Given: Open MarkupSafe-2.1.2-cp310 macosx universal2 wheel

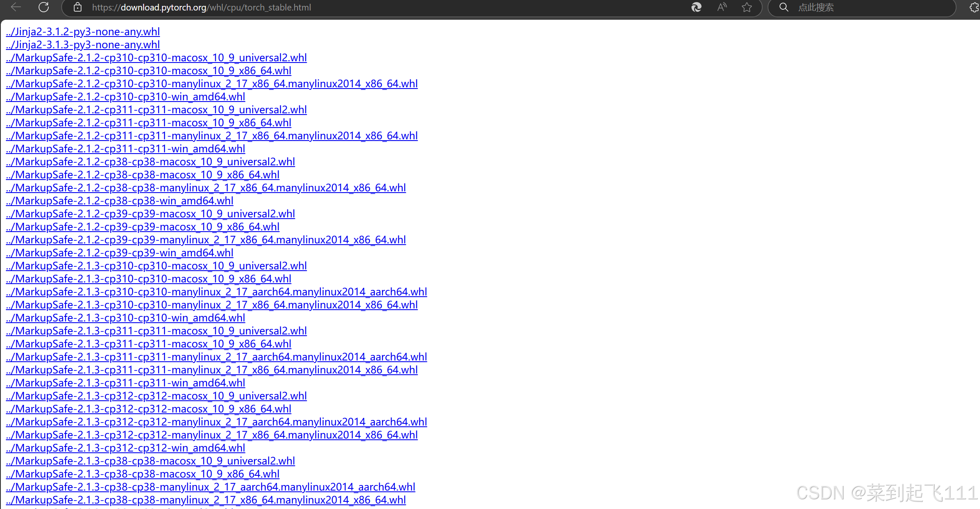Looking at the screenshot, I should click(x=156, y=58).
